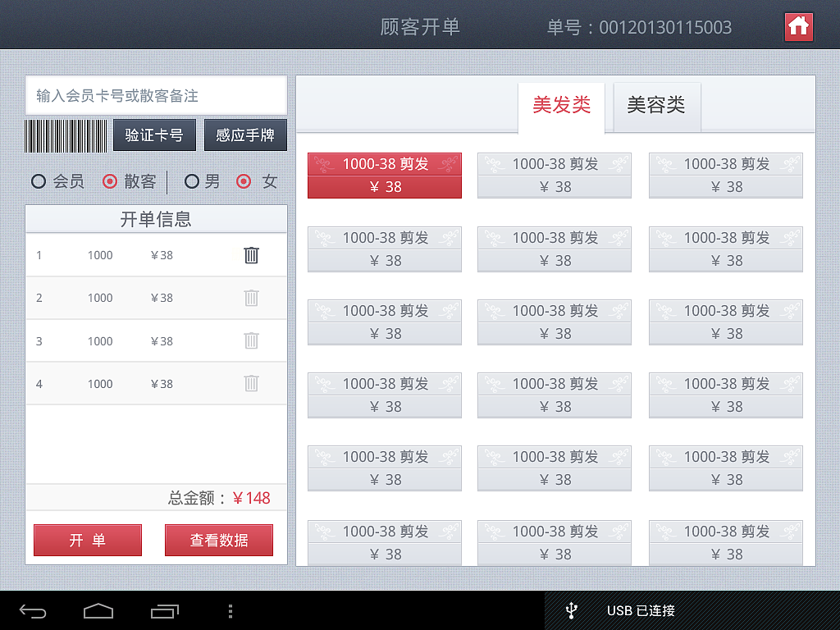Select the highlighted red 1000-38 剪发 service tile
Image resolution: width=840 pixels, height=630 pixels.
pos(384,175)
